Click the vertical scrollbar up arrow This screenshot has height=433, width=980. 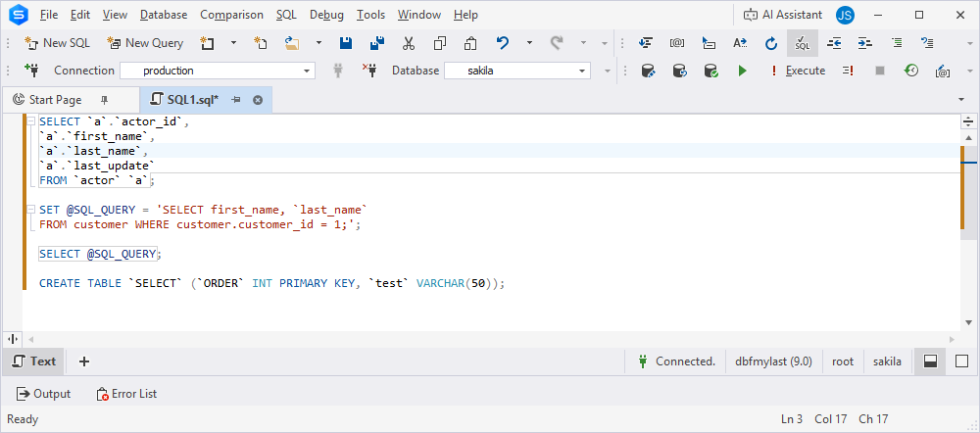969,138
